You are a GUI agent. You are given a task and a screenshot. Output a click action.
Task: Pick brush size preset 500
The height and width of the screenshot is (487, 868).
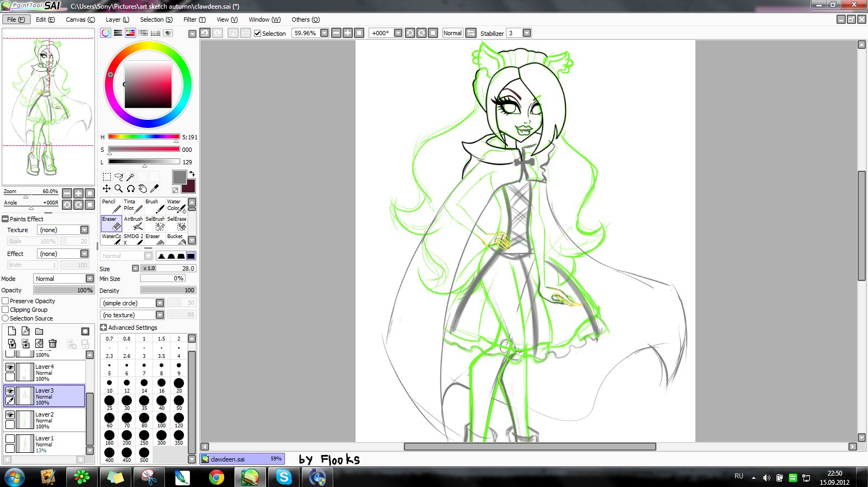(x=144, y=454)
